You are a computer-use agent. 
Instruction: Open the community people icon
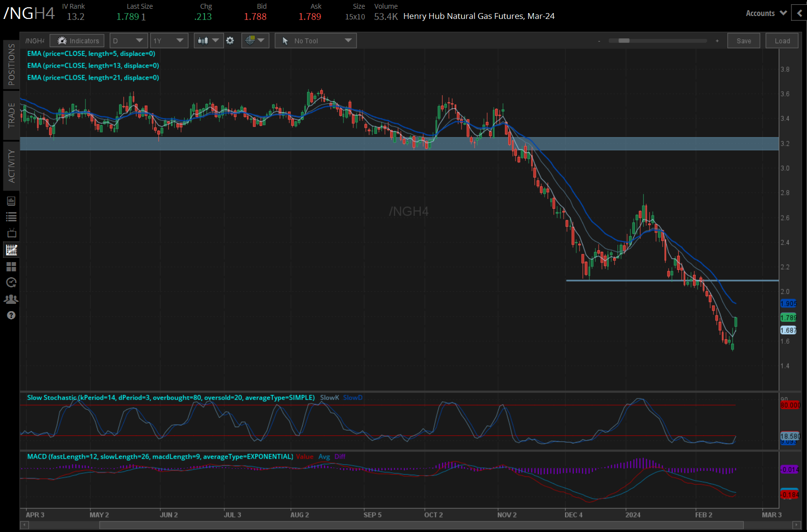click(x=11, y=299)
